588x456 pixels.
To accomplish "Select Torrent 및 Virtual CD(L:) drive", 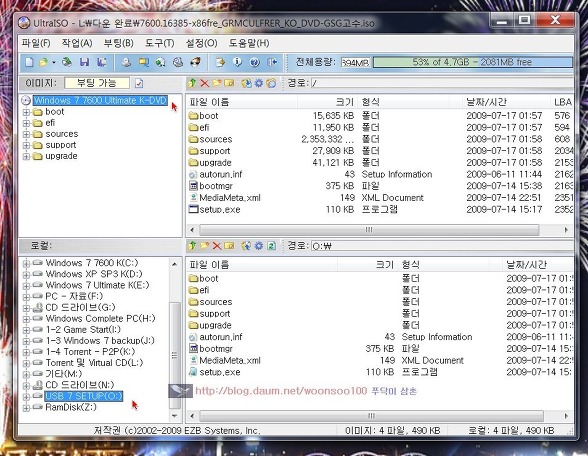I will coord(94,363).
